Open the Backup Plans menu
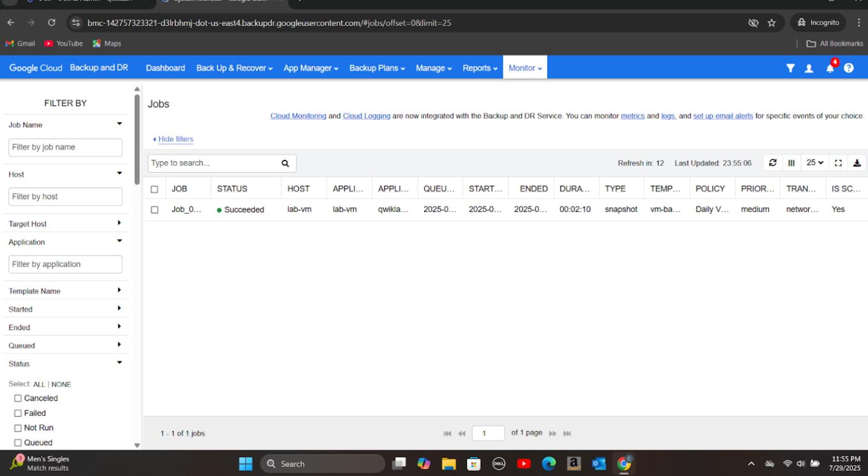The image size is (868, 476). (377, 68)
